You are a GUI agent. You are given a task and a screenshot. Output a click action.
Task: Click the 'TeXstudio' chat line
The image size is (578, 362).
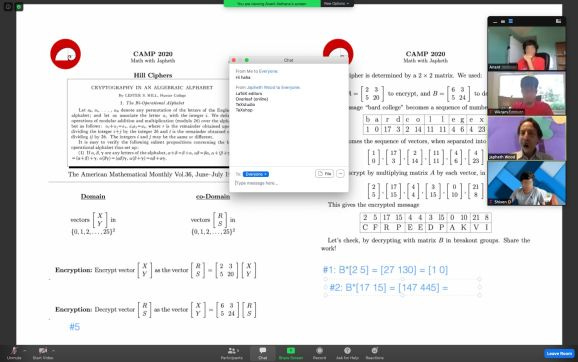click(245, 105)
